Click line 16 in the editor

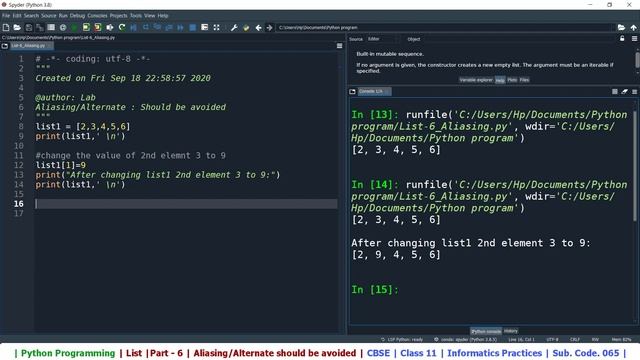[x=186, y=204]
